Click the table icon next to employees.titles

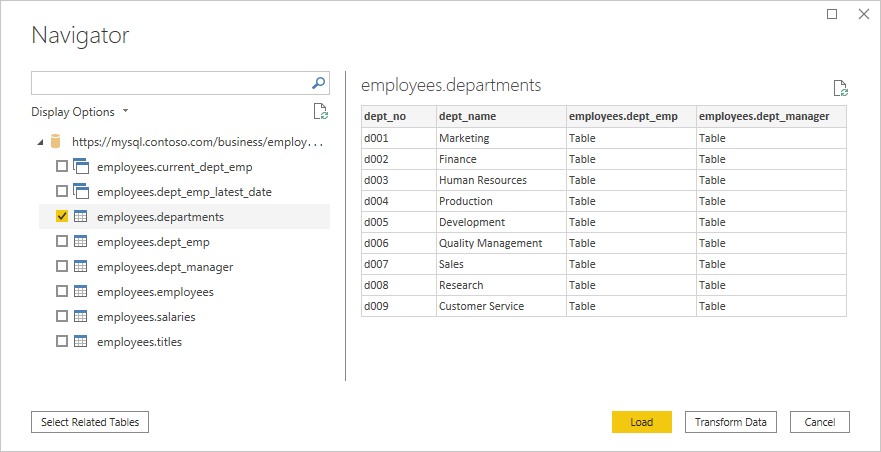81,342
